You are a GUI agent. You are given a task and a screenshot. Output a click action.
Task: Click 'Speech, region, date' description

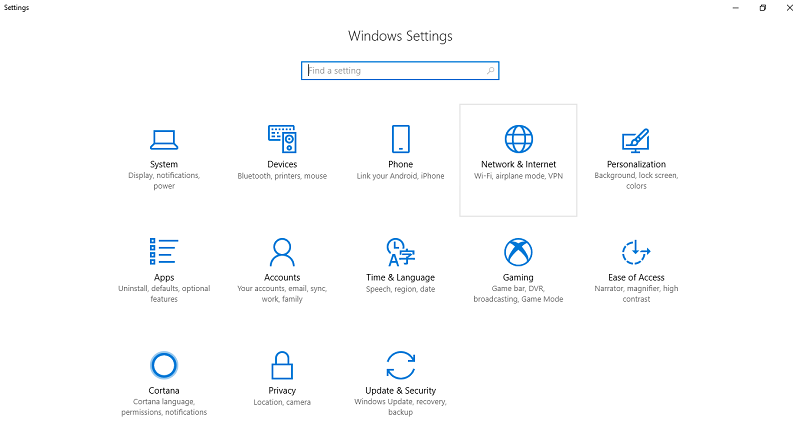coord(401,289)
